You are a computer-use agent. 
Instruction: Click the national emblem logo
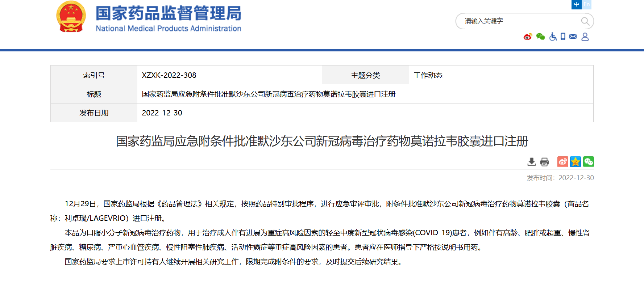click(x=71, y=17)
